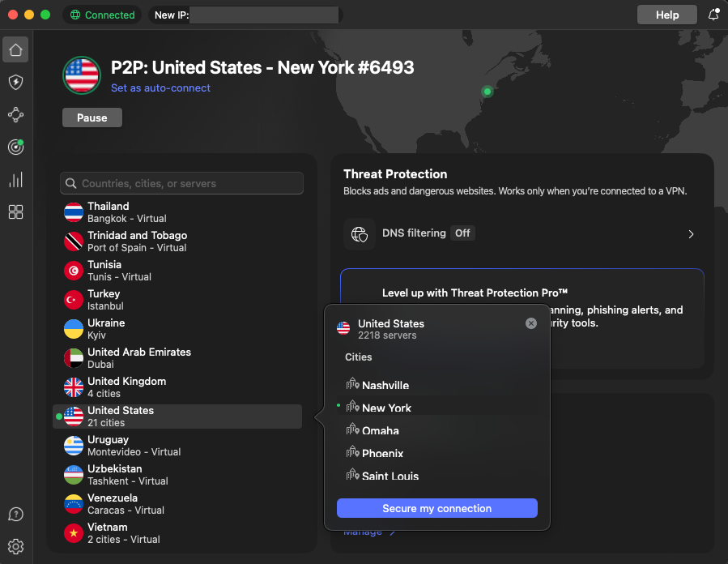Click Set as auto-connect link
Viewport: 728px width, 564px height.
pyautogui.click(x=160, y=88)
